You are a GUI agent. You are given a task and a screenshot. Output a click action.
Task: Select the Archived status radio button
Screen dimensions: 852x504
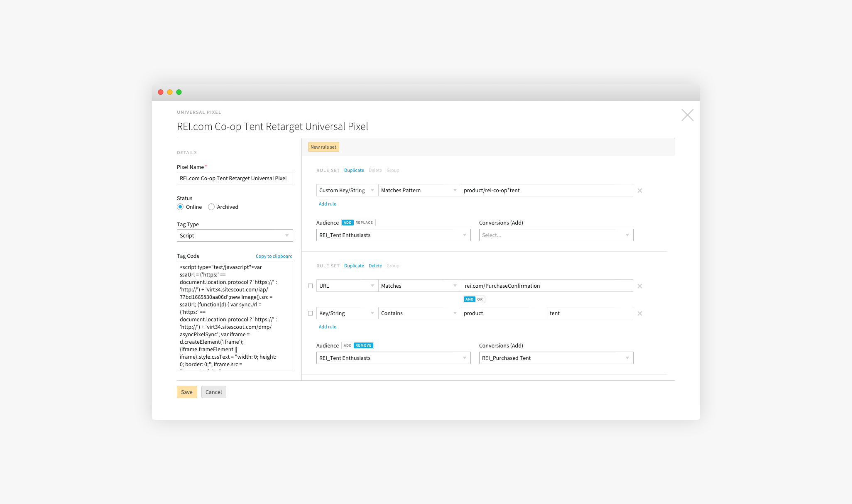[x=211, y=207]
